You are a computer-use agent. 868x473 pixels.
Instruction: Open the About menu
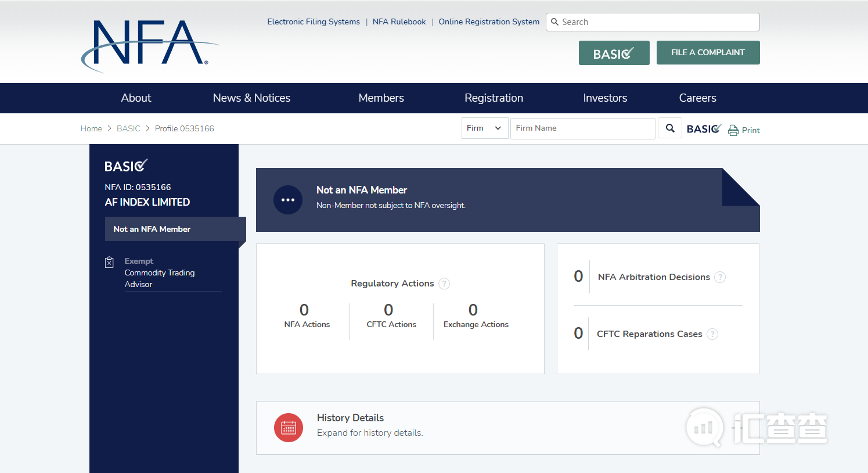(136, 98)
